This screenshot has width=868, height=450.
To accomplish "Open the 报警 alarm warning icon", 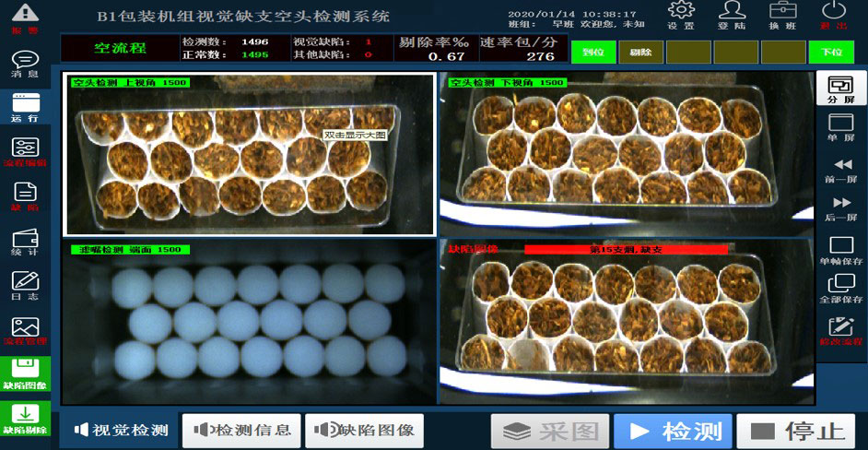I will tap(25, 16).
